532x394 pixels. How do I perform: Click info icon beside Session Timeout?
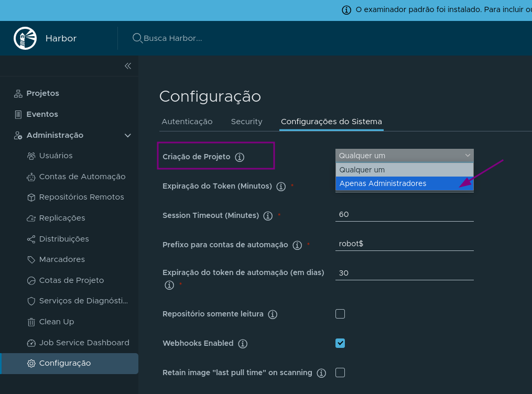pyautogui.click(x=268, y=216)
